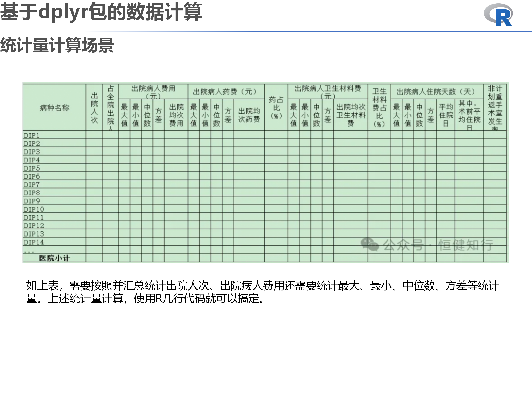The height and width of the screenshot is (411, 532).
Task: Select the DIP3 row label
Action: pyautogui.click(x=32, y=152)
